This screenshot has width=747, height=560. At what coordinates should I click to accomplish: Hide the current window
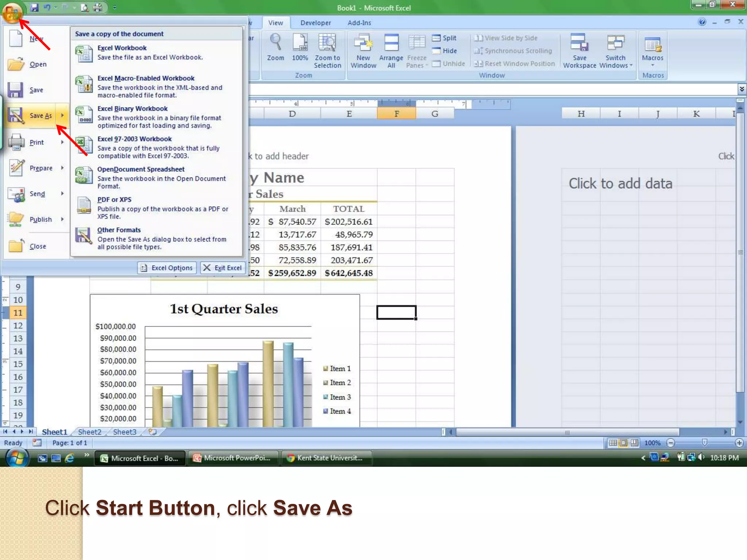click(444, 51)
